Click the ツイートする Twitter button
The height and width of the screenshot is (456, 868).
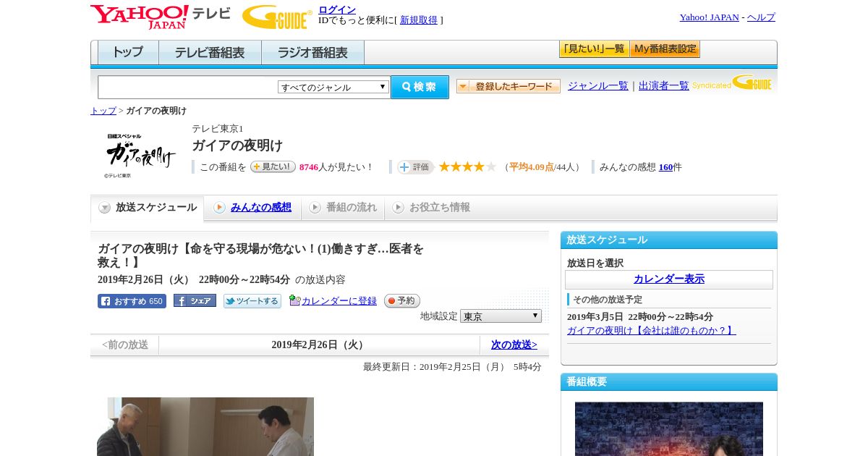point(252,301)
